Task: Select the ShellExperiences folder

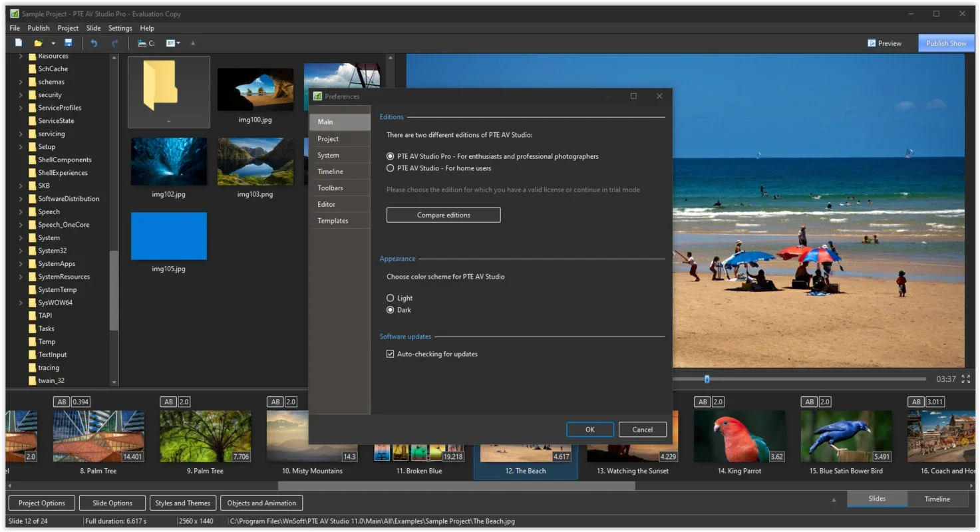Action: click(x=63, y=173)
